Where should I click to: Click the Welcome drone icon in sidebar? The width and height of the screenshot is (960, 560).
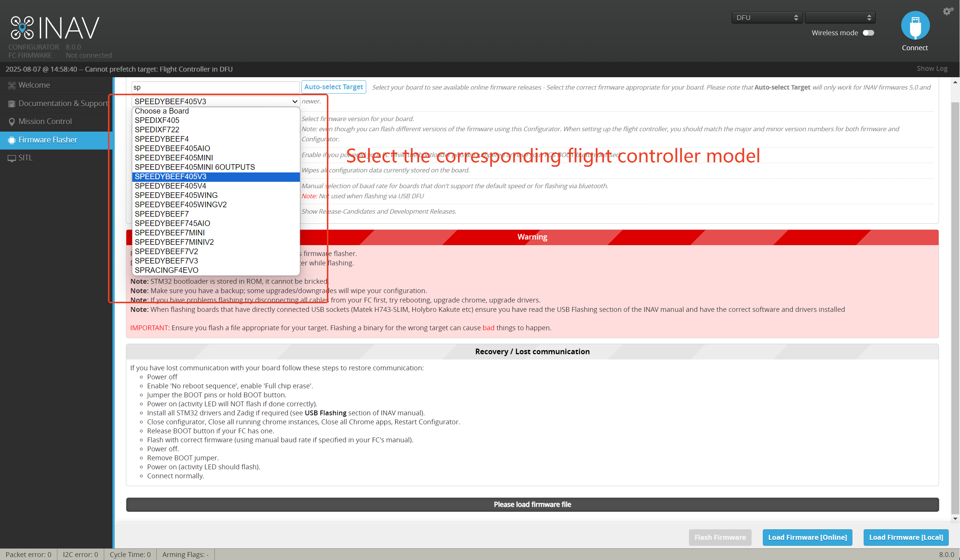coord(12,85)
